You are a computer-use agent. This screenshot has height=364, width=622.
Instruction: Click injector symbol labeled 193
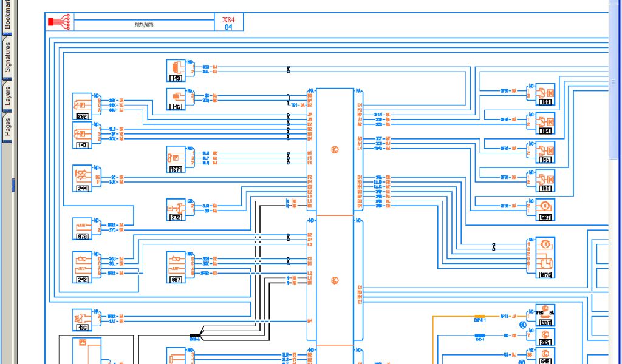click(545, 94)
